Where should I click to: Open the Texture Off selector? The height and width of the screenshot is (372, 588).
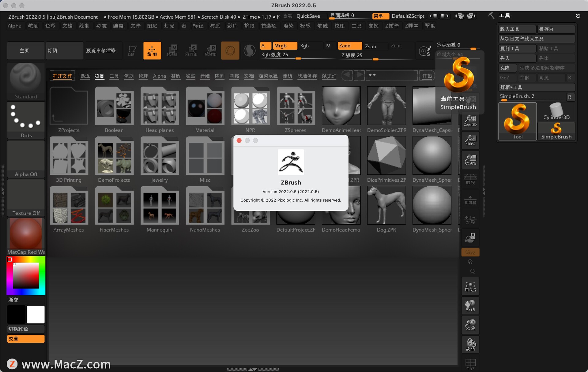(26, 198)
